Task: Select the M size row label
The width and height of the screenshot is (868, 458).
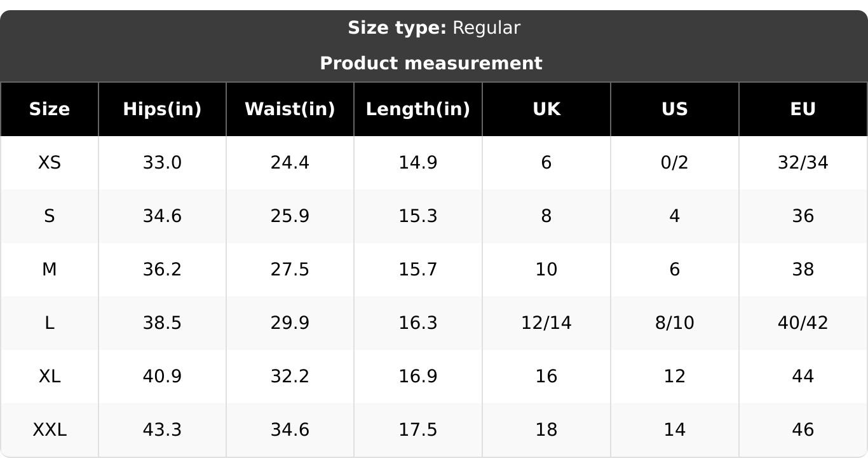Action: [50, 270]
